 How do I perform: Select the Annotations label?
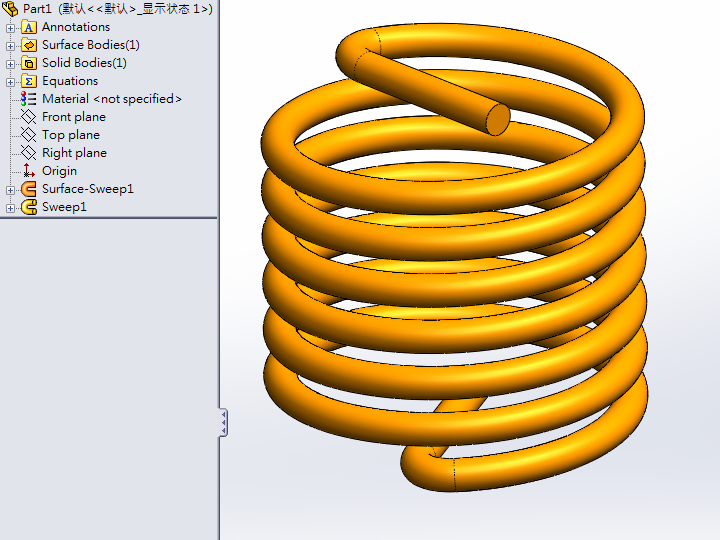tap(76, 27)
